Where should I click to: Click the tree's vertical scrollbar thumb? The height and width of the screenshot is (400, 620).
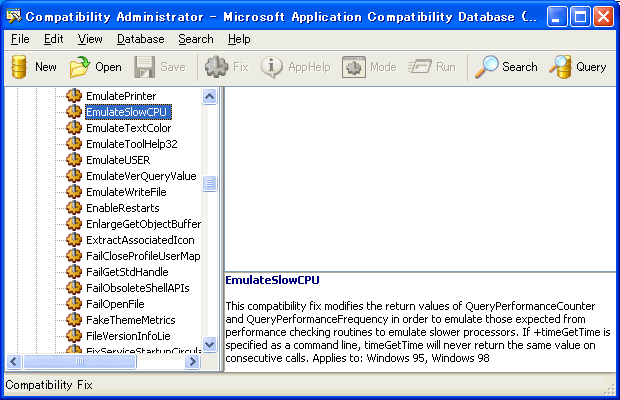pyautogui.click(x=210, y=183)
